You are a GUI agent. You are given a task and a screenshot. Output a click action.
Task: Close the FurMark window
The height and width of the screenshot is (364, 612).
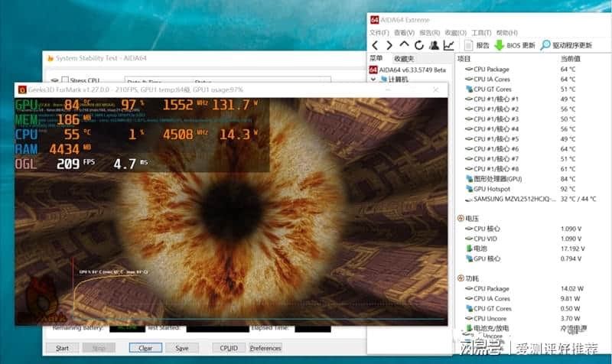(x=436, y=89)
